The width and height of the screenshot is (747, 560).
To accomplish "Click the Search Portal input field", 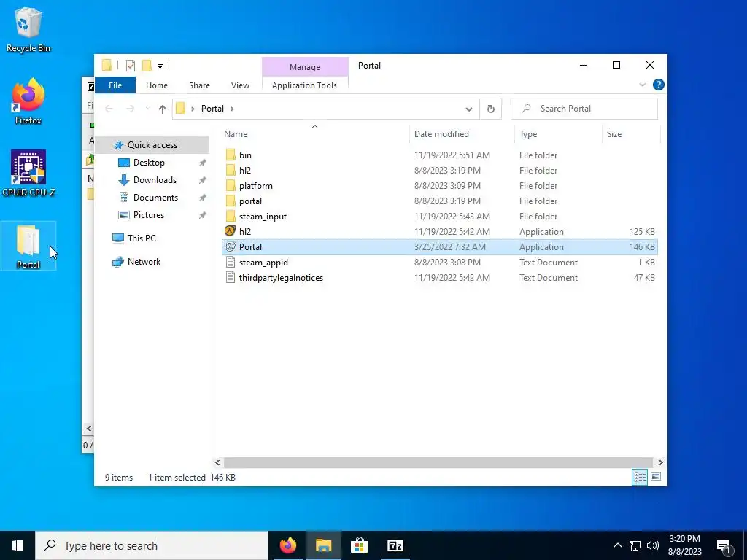I will click(584, 109).
